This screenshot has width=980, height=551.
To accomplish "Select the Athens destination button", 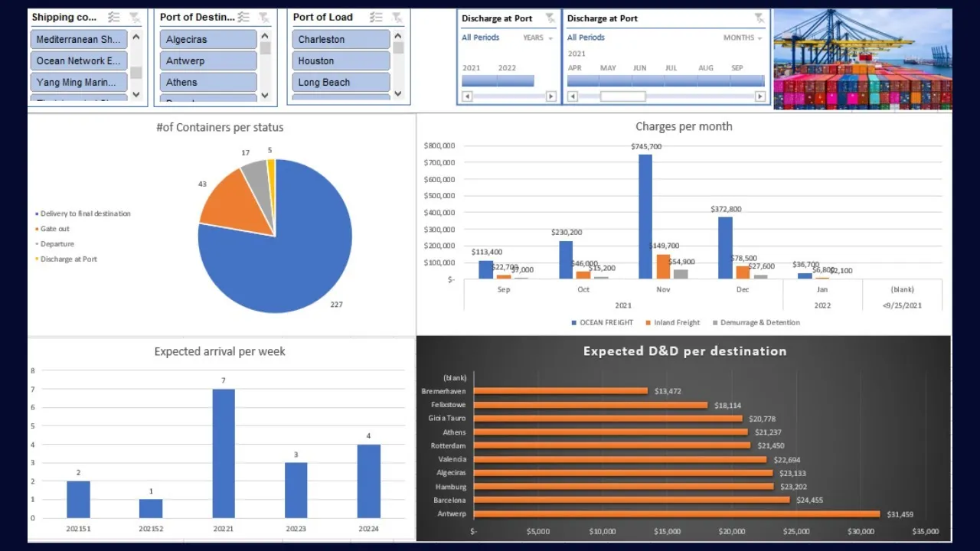I will 207,82.
